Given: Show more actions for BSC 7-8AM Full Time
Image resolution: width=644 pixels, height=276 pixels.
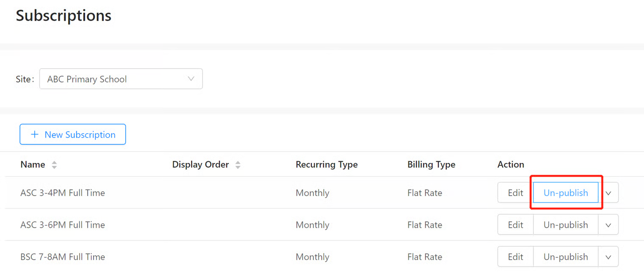Looking at the screenshot, I should [x=608, y=257].
